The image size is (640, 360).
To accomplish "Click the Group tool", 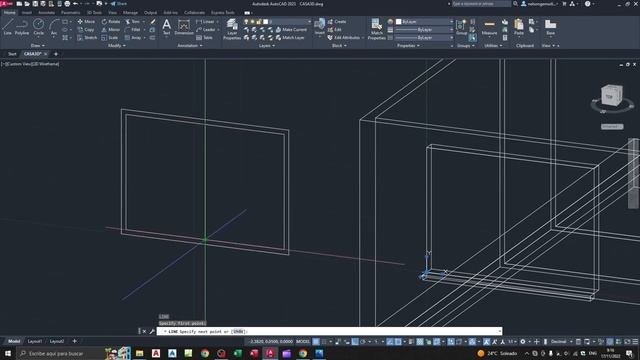I will pos(461,27).
